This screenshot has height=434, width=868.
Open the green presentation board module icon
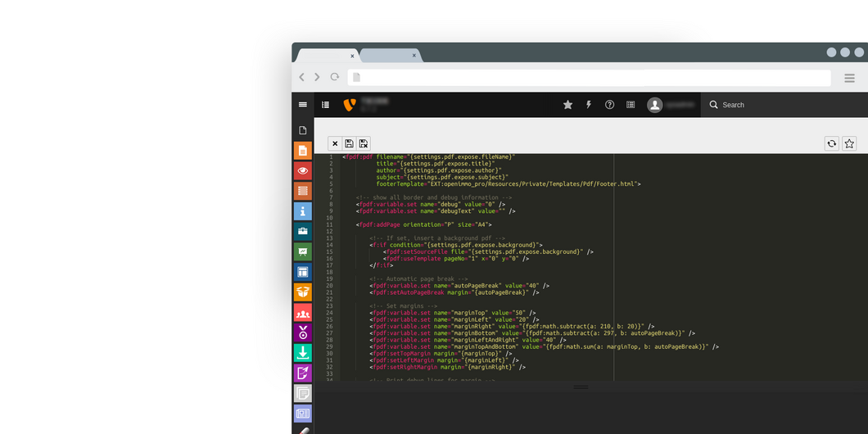pos(303,251)
